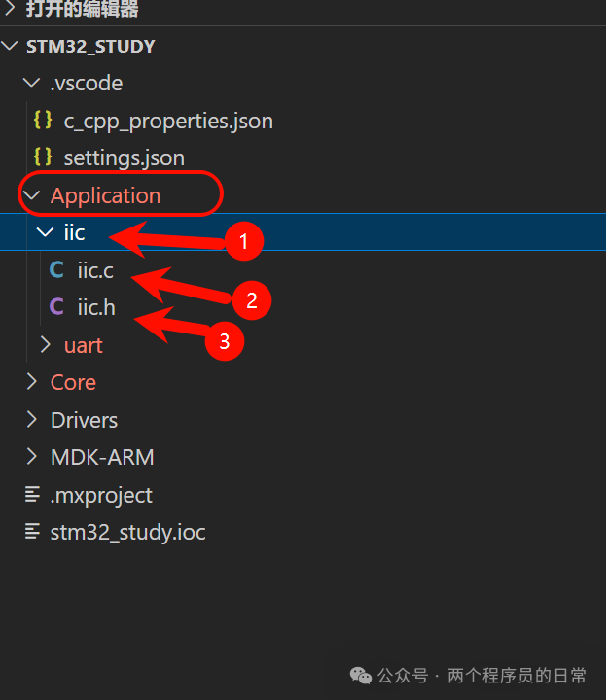Click the JSON braces icon beside settings.json
606x700 pixels.
pyautogui.click(x=43, y=157)
